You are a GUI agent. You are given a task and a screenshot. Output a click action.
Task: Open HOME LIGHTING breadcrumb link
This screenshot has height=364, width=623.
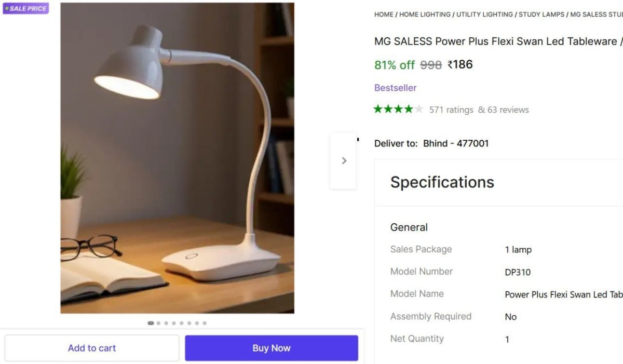[x=425, y=15]
